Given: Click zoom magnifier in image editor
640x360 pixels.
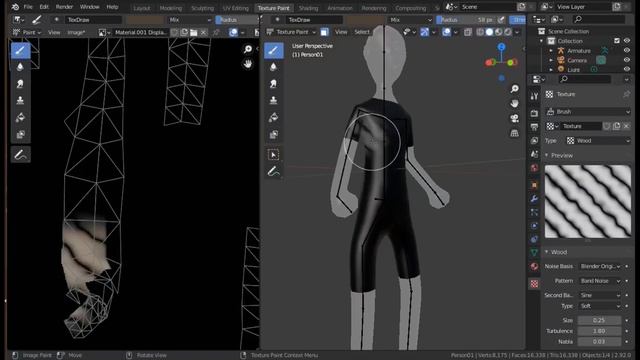Looking at the screenshot, I should [248, 49].
